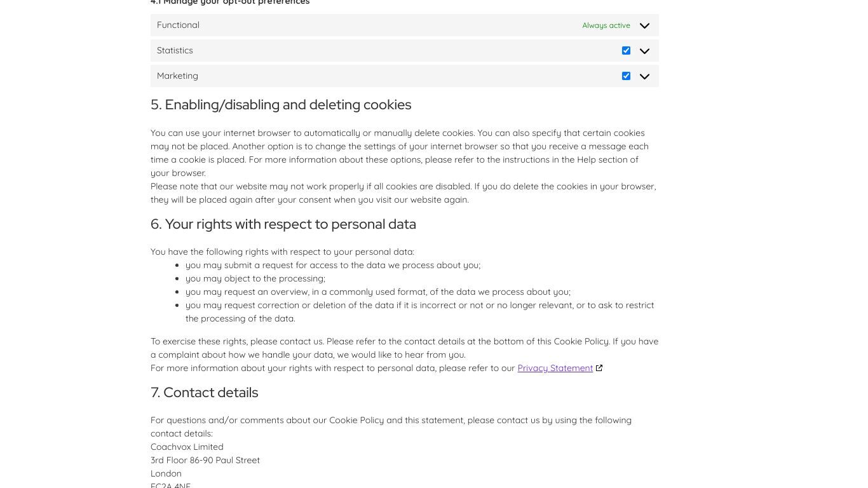Click the 'you may object to the processing' bullet
Viewport: 868px width, 488px height.
point(255,278)
